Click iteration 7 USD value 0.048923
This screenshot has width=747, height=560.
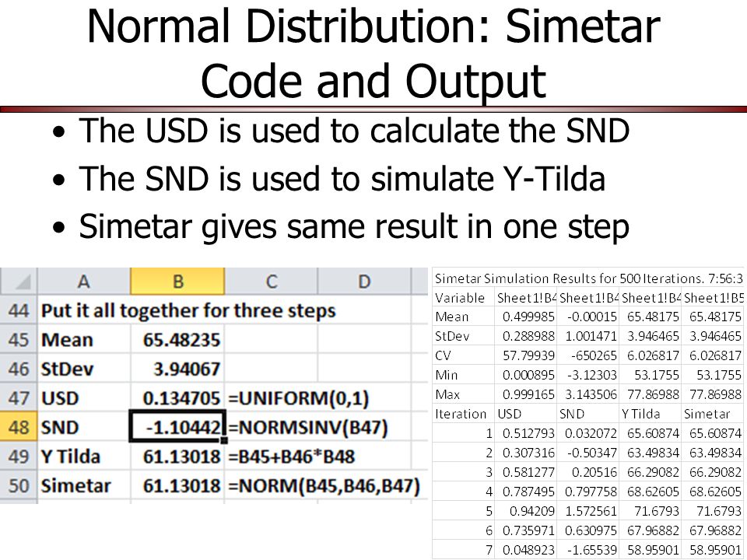coord(528,550)
